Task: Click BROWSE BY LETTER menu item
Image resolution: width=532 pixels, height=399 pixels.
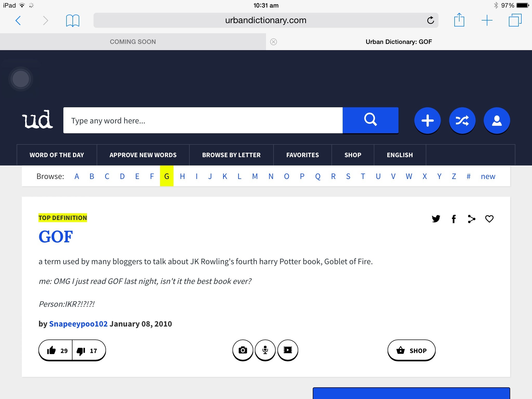Action: (231, 155)
